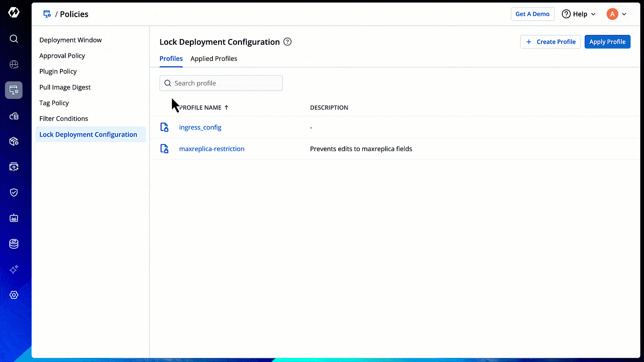Click lock file icon beside ingress_config

(x=164, y=127)
